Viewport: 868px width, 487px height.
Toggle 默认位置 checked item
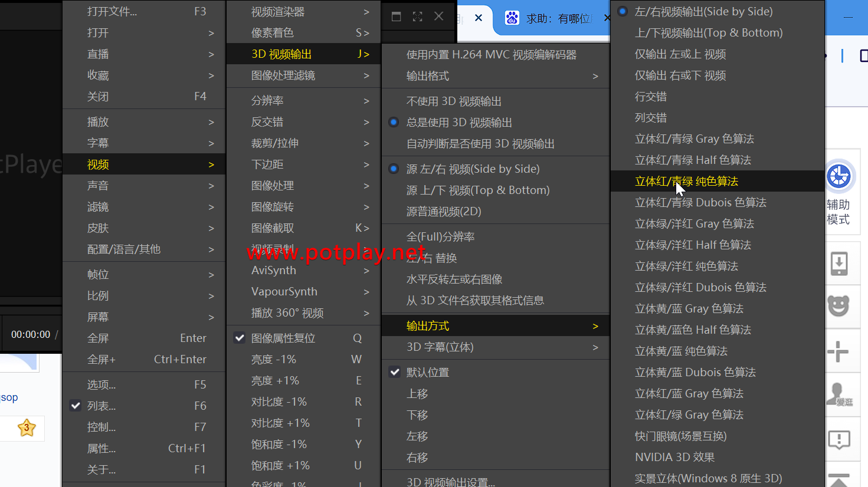click(496, 373)
